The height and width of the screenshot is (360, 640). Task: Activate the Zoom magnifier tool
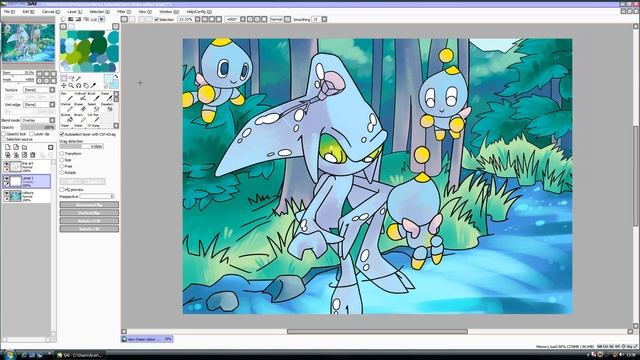[x=71, y=86]
